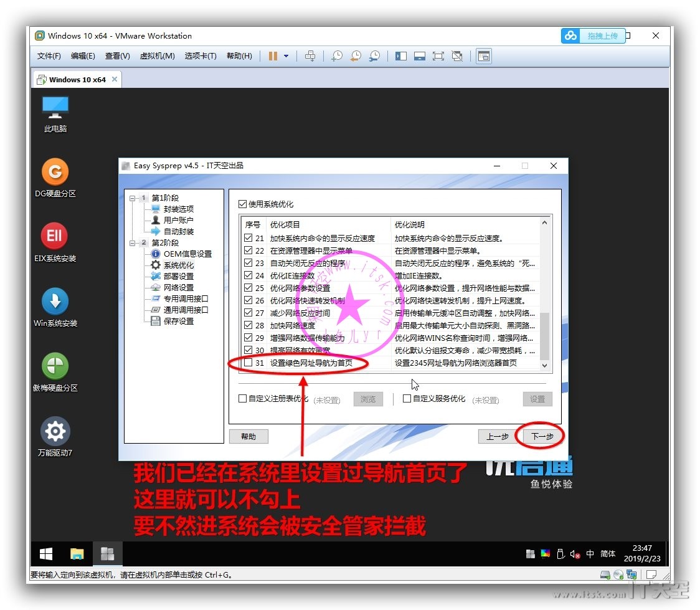
Task: Click the console view toolbar icon
Action: [484, 56]
